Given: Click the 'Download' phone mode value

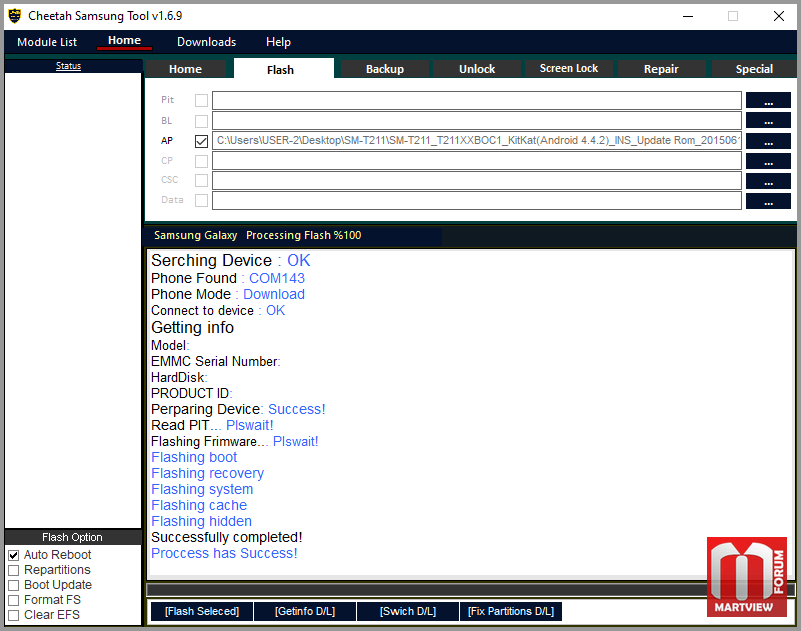Looking at the screenshot, I should [x=274, y=294].
